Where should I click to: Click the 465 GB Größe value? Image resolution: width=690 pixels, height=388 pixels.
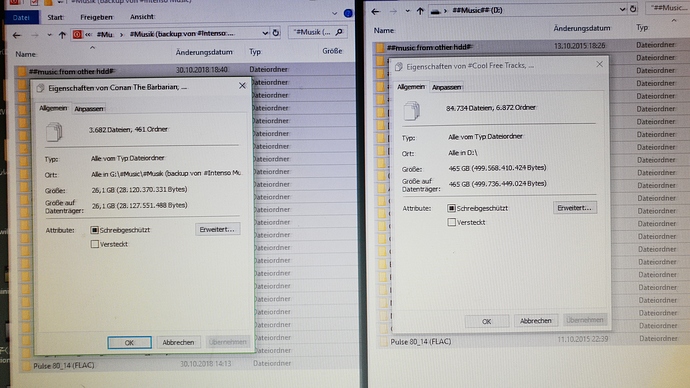point(497,168)
